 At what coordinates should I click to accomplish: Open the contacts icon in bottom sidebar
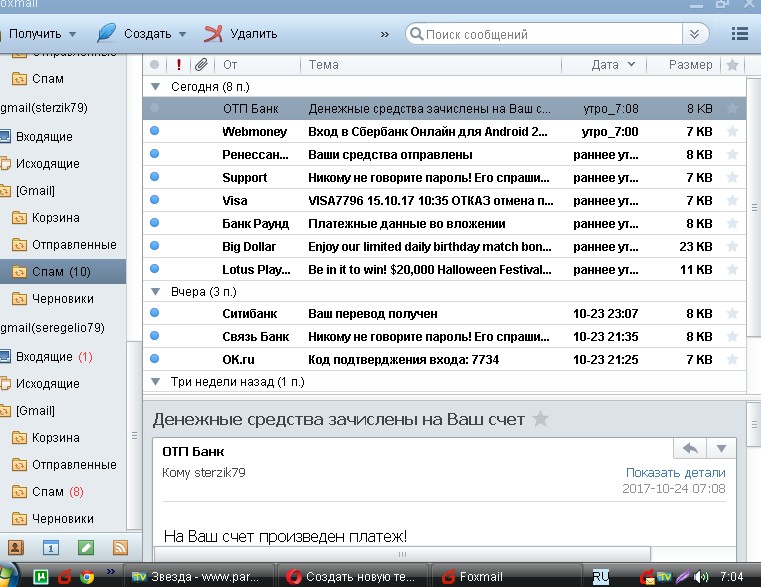(16, 547)
